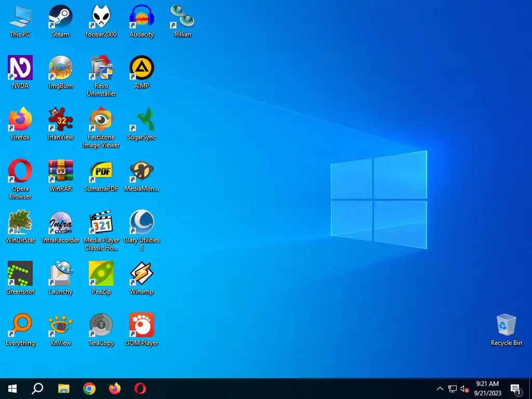Image resolution: width=532 pixels, height=399 pixels.
Task: Launch Google Chrome from the taskbar
Action: pyautogui.click(x=89, y=389)
